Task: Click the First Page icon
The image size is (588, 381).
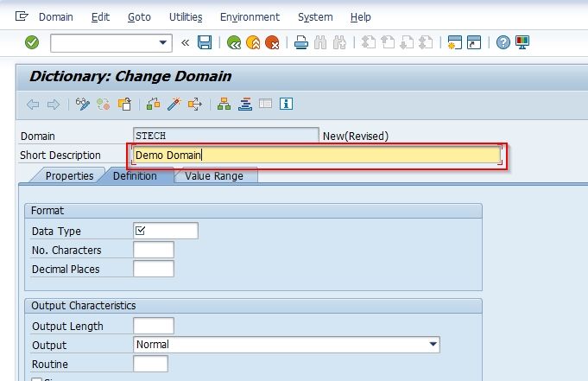Action: point(368,42)
